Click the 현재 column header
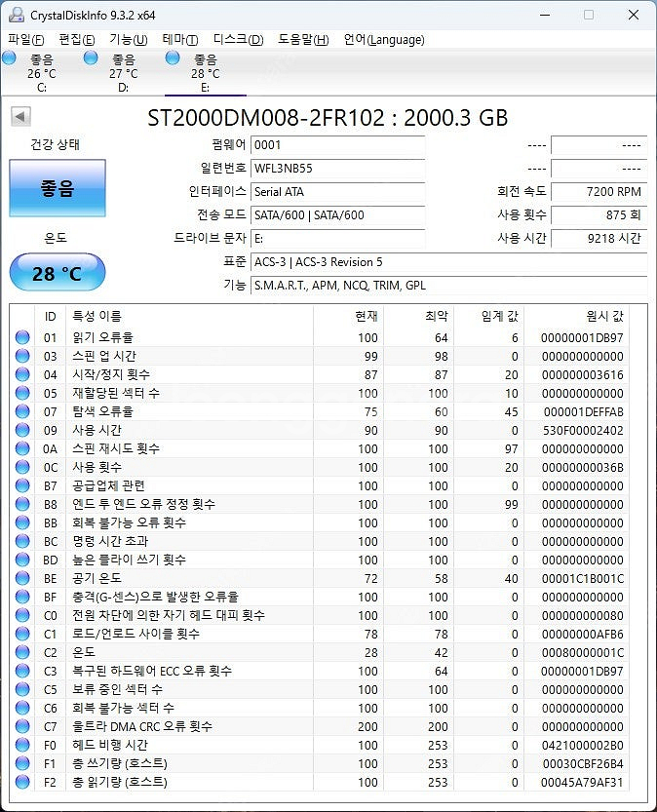The height and width of the screenshot is (812, 657). coord(348,316)
